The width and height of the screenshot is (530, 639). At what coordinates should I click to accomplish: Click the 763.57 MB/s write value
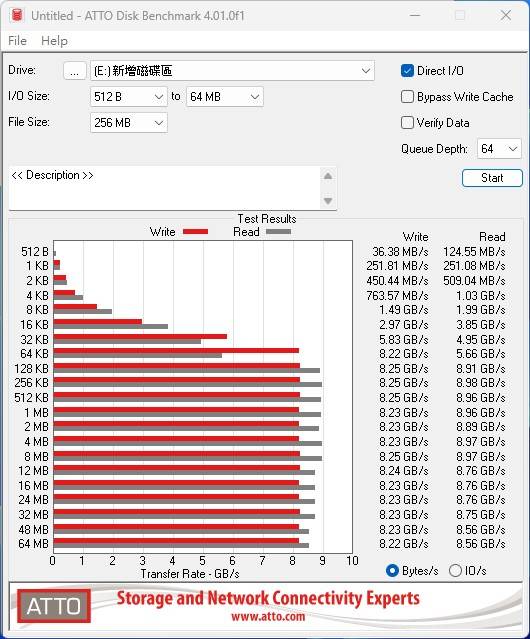tap(397, 295)
